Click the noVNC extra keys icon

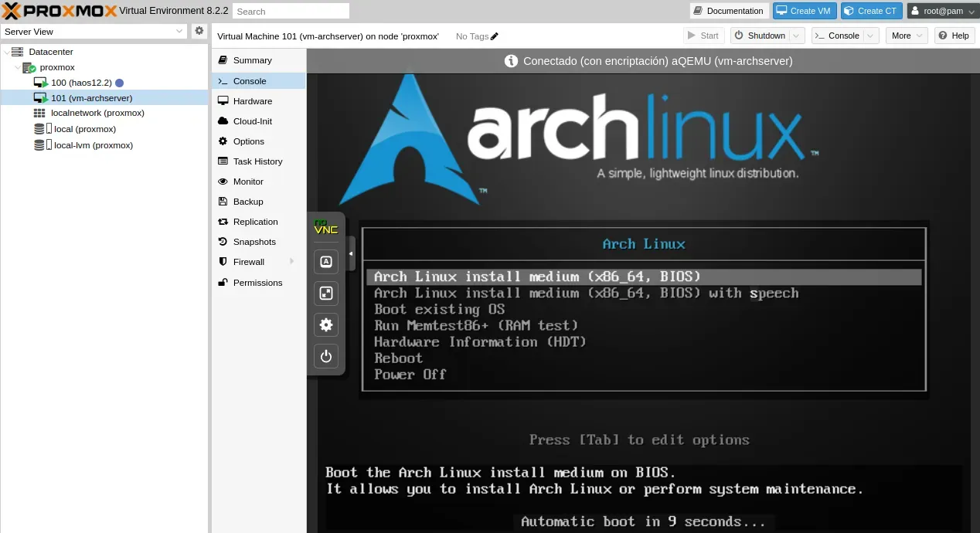pyautogui.click(x=326, y=262)
